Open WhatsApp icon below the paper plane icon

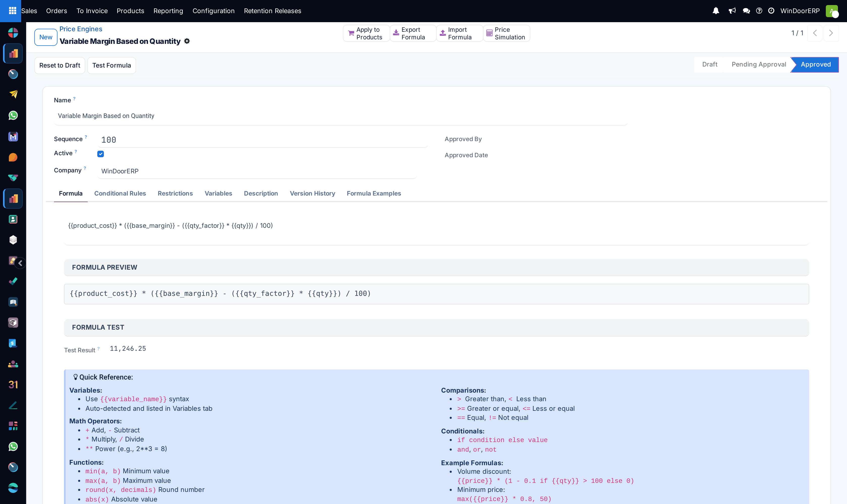(x=13, y=115)
